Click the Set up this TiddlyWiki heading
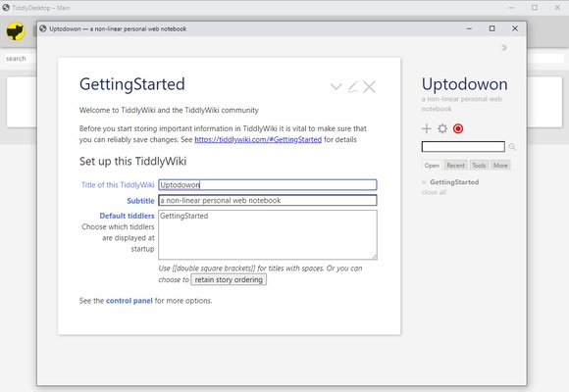Screen dimensions: 569x392 (x=132, y=161)
